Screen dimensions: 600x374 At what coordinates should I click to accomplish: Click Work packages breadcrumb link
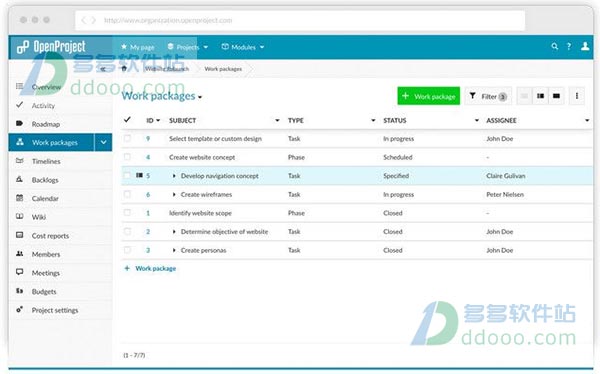pyautogui.click(x=223, y=69)
